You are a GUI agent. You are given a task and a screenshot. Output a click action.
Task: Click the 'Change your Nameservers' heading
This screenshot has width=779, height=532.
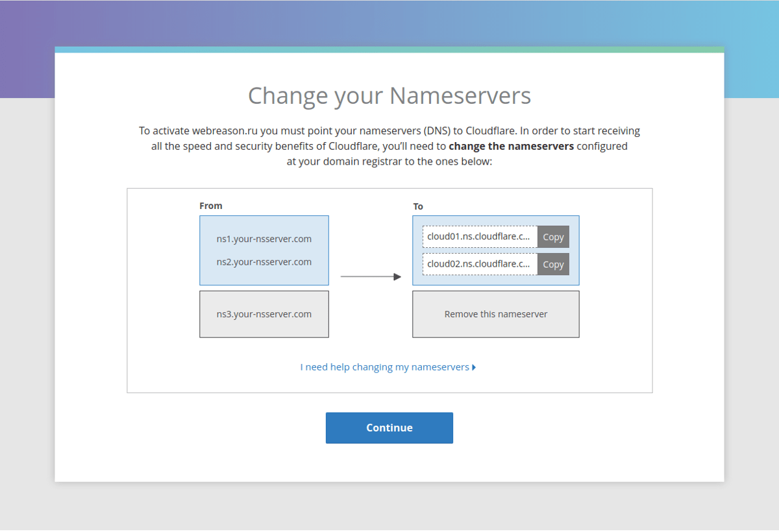tap(389, 96)
